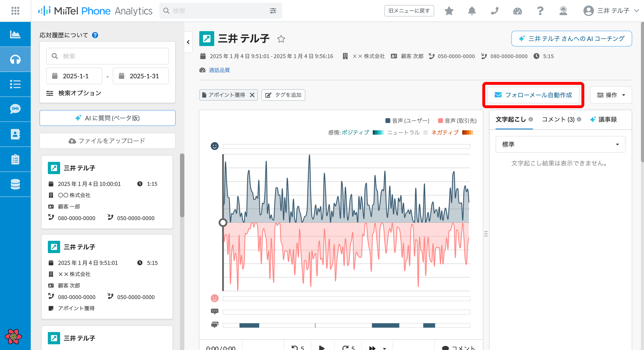Click フォローメール自動作成 button
Viewport: 644px width, 350px height.
[533, 95]
